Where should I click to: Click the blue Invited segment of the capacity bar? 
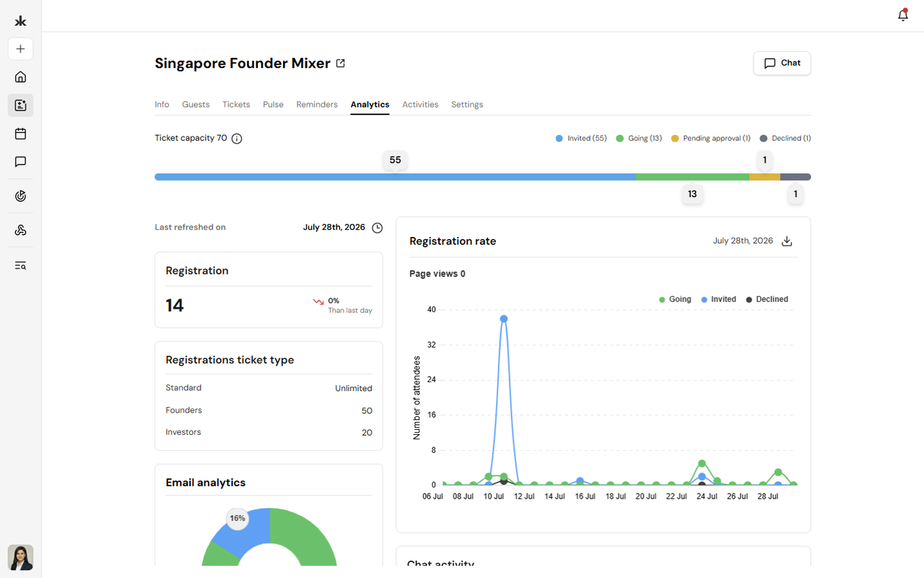[x=396, y=177]
